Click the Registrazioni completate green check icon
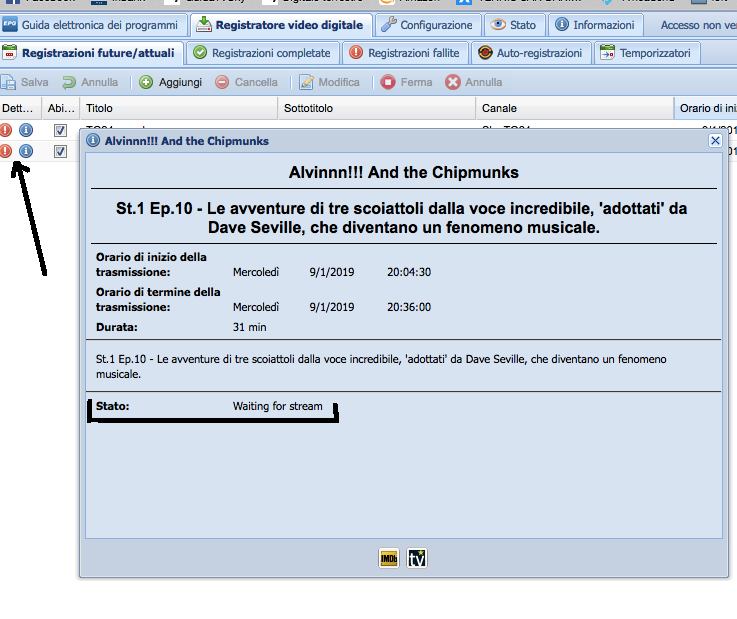Image resolution: width=737 pixels, height=619 pixels. [x=200, y=53]
